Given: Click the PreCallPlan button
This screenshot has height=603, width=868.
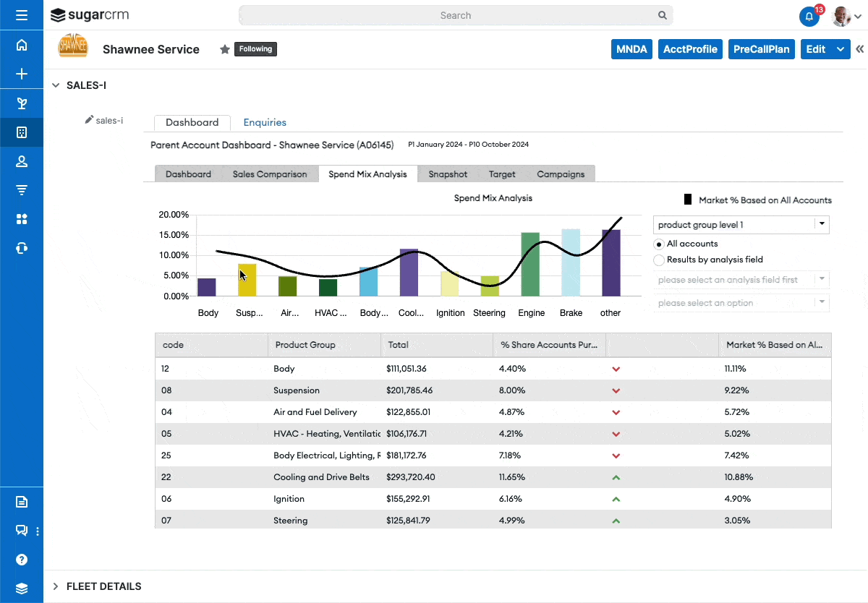Looking at the screenshot, I should tap(762, 49).
